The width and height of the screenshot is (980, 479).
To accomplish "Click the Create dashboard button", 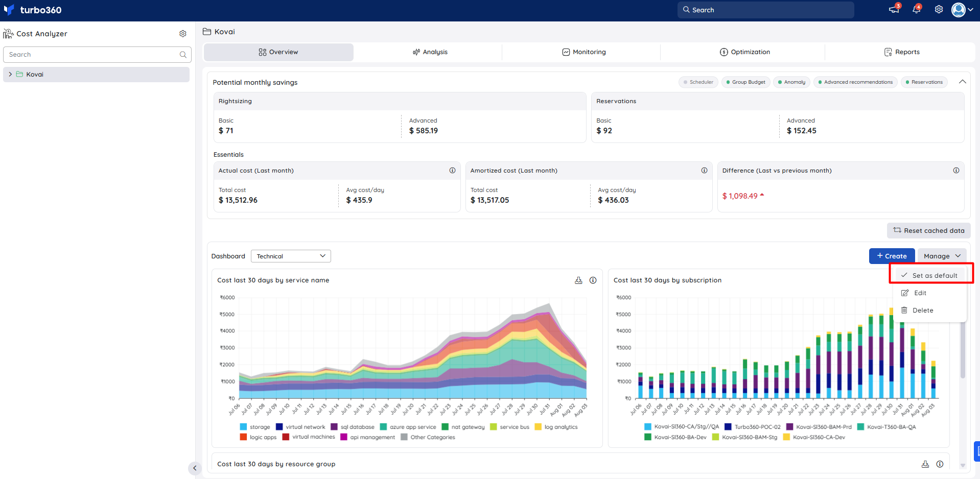I will click(892, 256).
